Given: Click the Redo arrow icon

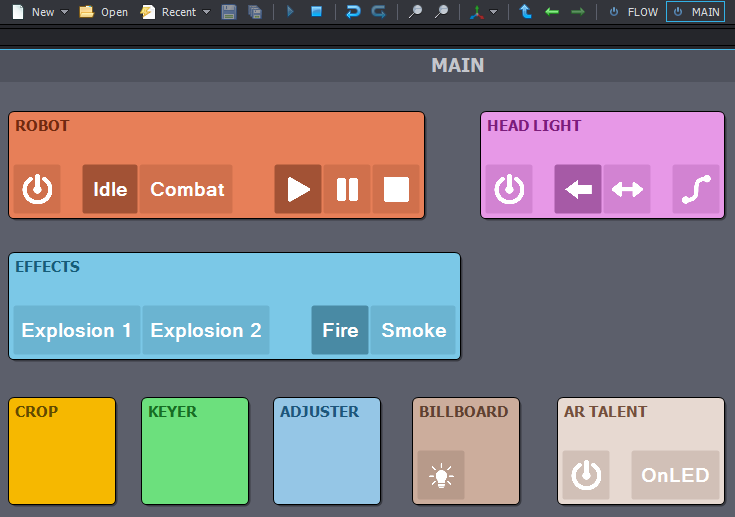Looking at the screenshot, I should point(379,12).
